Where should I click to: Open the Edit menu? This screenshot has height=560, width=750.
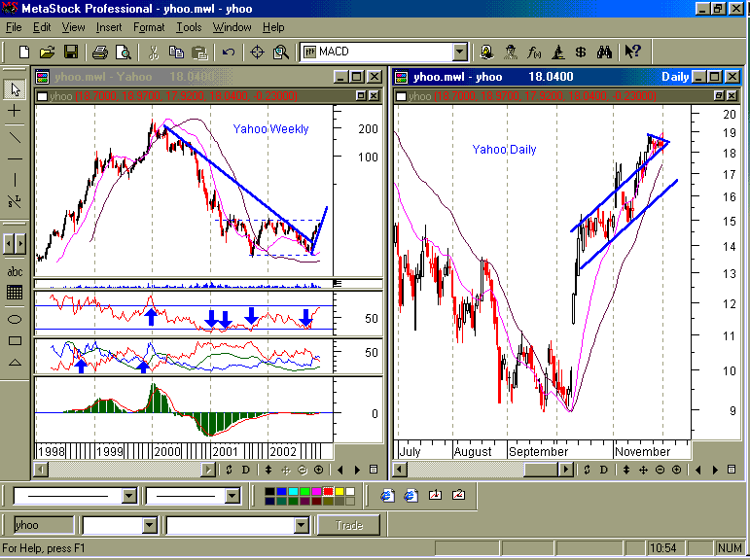[x=42, y=28]
